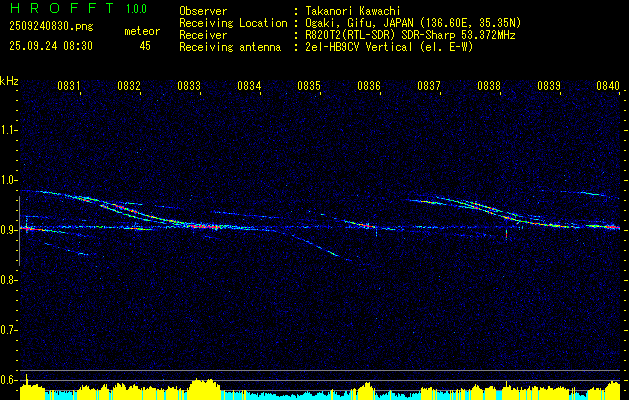This screenshot has width=629, height=400.
Task: Click the Receiver R820T2(RTL-SDR) line
Action: coord(410,35)
